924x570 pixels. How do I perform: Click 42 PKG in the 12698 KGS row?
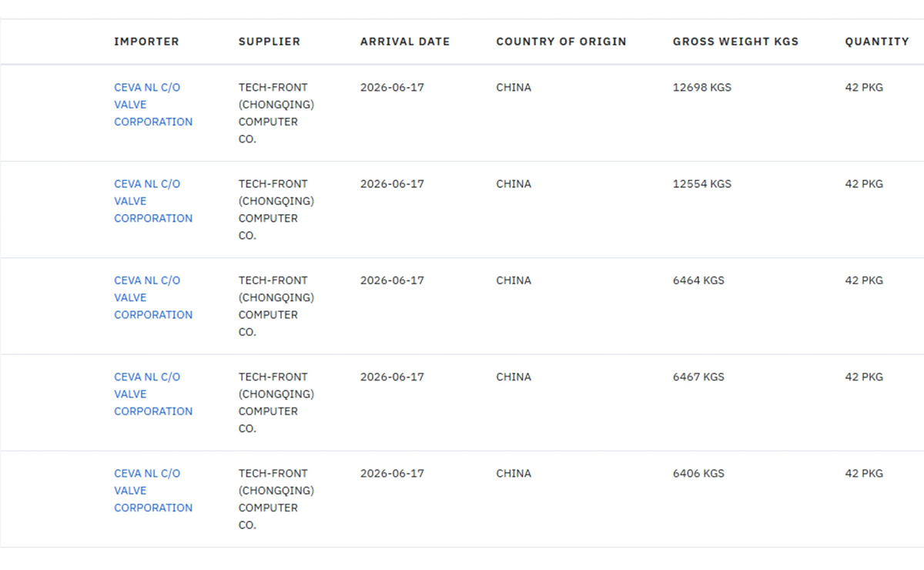(x=864, y=87)
